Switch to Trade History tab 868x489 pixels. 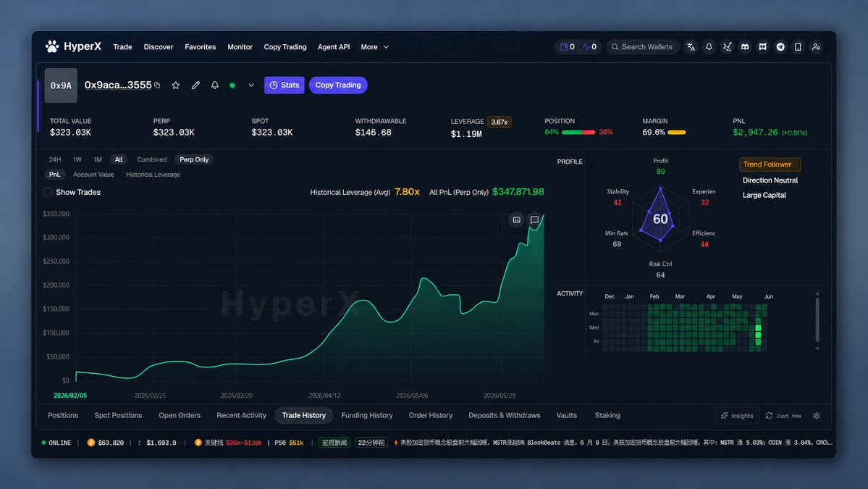point(304,415)
